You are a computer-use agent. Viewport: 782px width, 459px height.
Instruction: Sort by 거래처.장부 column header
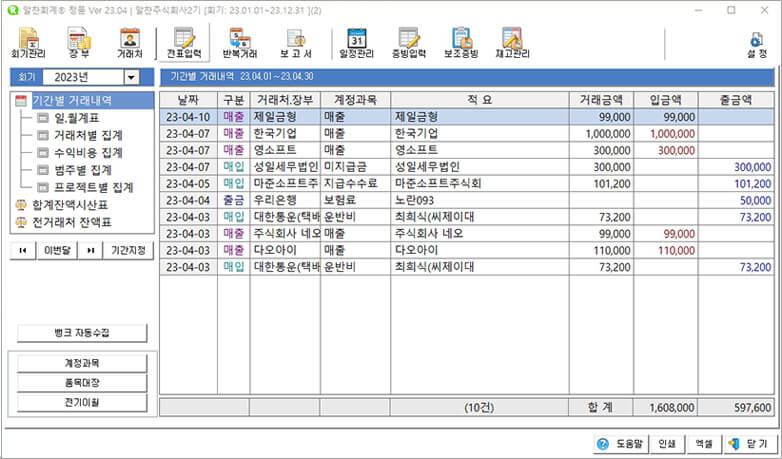click(x=285, y=100)
